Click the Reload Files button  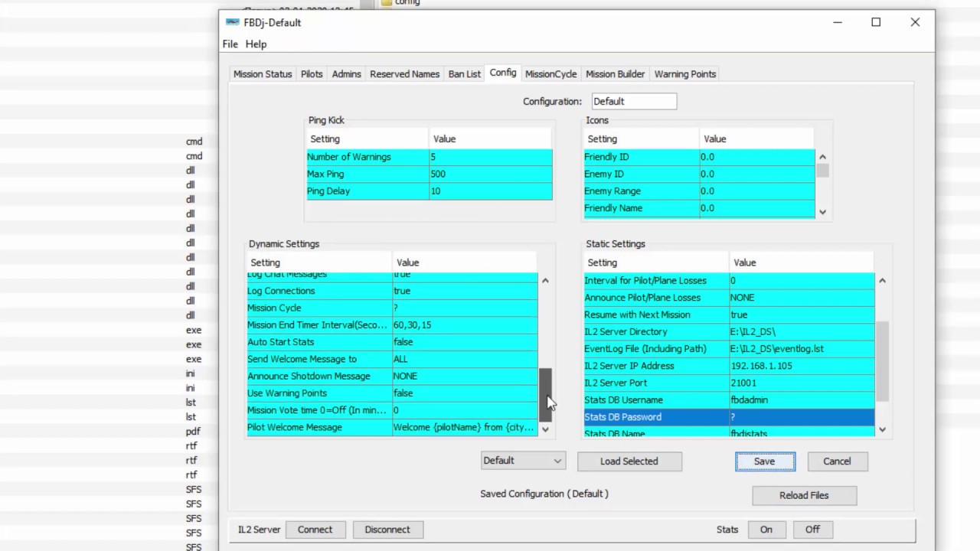point(804,495)
